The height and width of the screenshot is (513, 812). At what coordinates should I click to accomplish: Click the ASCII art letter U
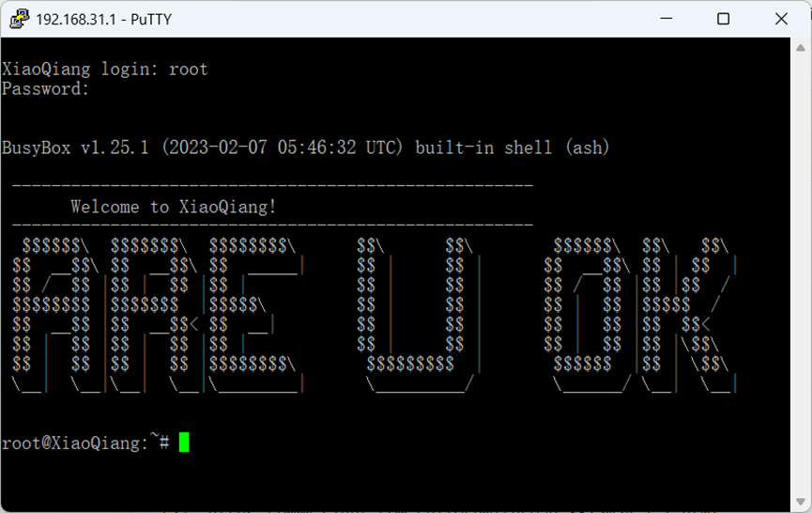420,315
